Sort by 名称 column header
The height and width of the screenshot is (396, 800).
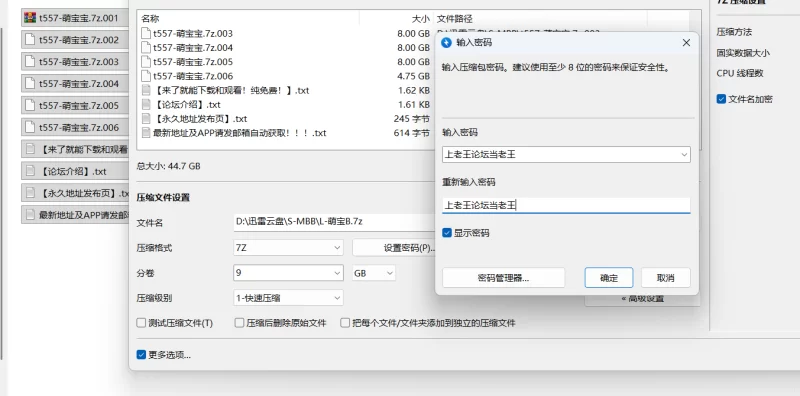150,19
